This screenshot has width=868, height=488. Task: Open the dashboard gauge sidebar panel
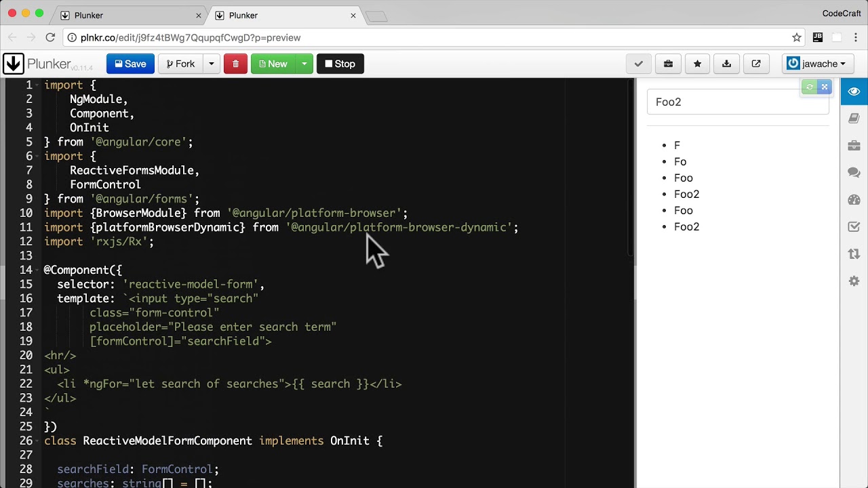854,200
